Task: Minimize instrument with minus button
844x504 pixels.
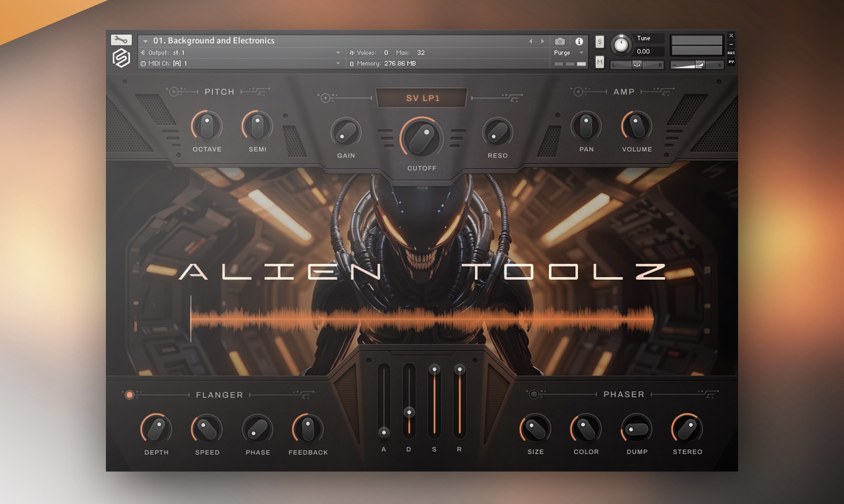Action: (x=731, y=44)
